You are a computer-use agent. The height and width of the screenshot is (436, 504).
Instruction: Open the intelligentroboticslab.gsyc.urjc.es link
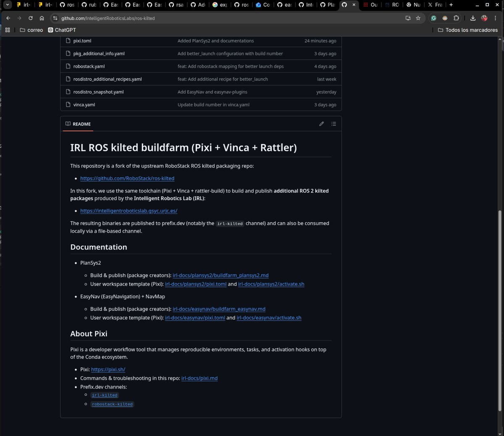[x=129, y=211]
